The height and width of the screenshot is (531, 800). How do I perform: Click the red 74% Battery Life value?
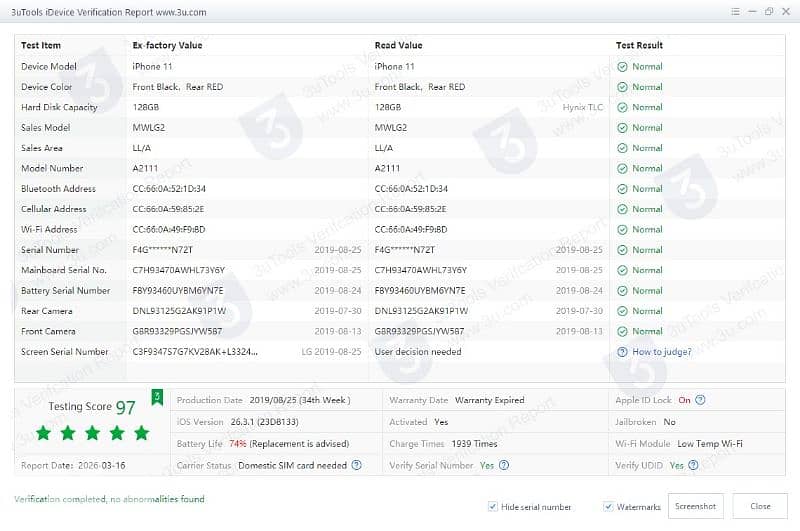237,443
